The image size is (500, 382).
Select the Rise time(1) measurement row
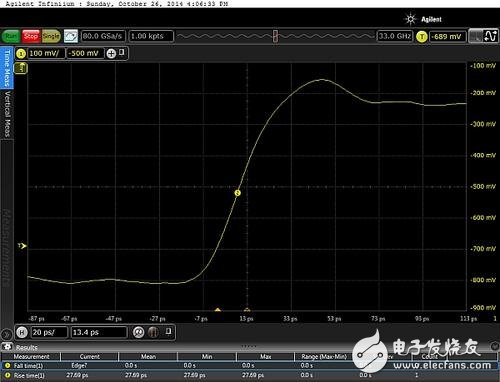pos(250,376)
